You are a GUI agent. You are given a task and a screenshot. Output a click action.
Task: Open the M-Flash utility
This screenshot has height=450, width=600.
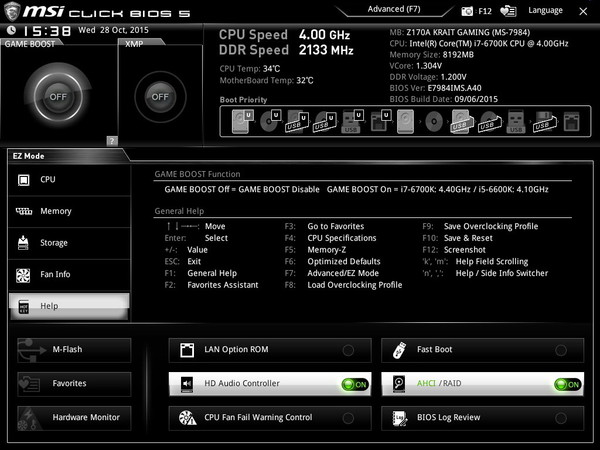74,350
